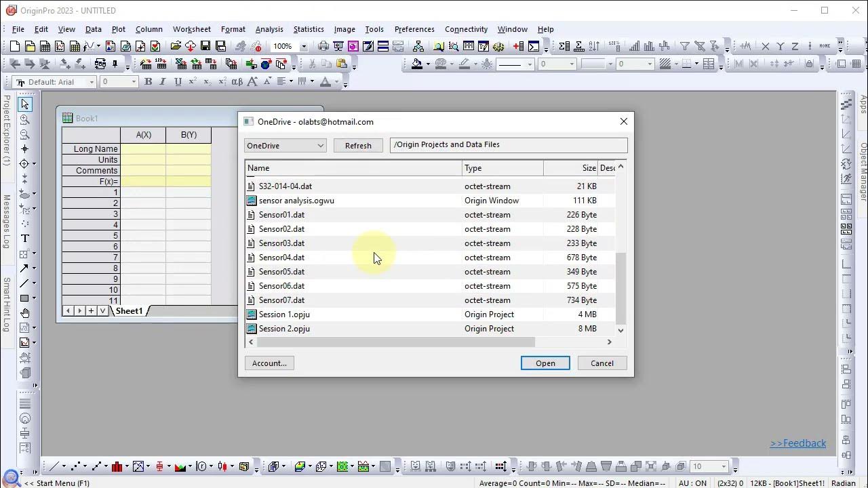
Task: Click the folder path field in dialog
Action: [509, 145]
